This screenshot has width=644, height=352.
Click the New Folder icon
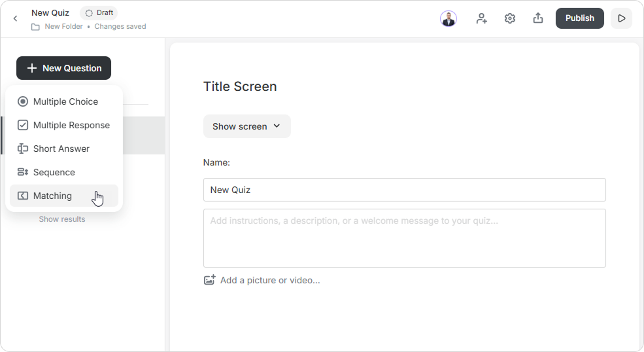36,27
